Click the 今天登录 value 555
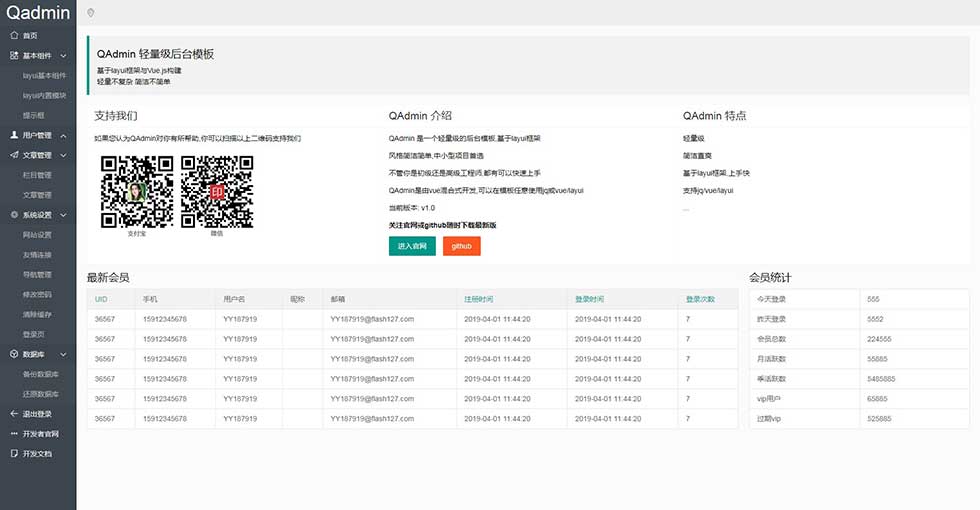Image resolution: width=980 pixels, height=510 pixels. pos(873,299)
